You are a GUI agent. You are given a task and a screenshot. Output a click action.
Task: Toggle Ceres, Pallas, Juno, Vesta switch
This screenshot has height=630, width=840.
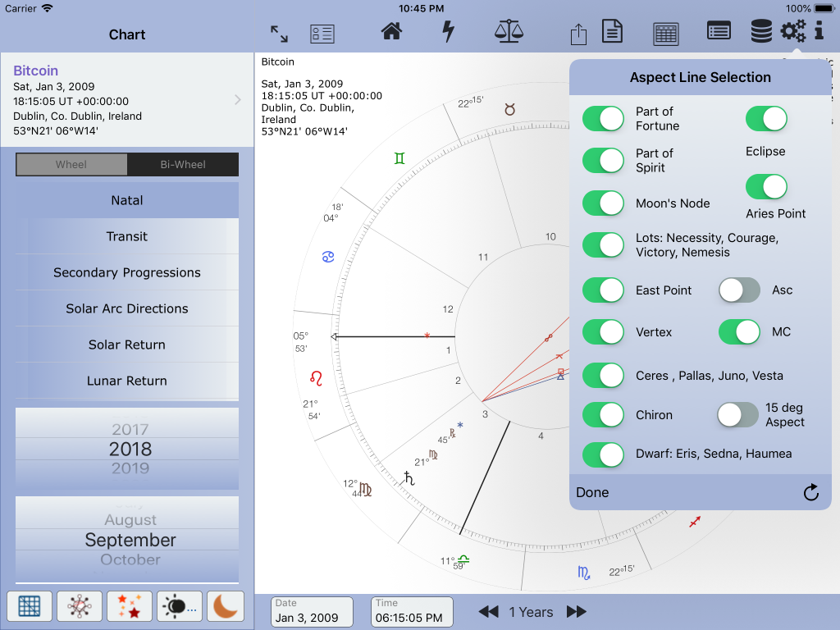click(x=603, y=375)
